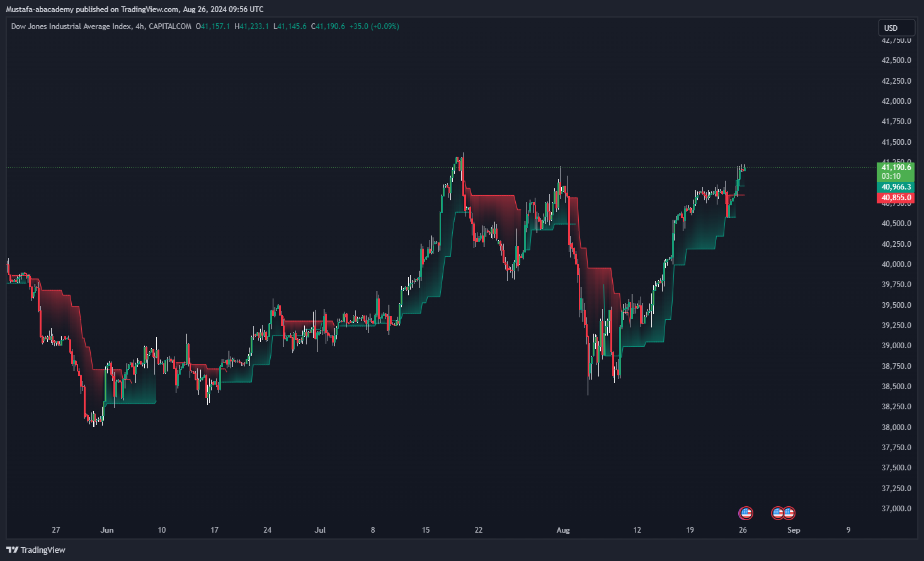The image size is (924, 561).
Task: Select the change value +35.0 (+0.09%)
Action: pyautogui.click(x=374, y=26)
